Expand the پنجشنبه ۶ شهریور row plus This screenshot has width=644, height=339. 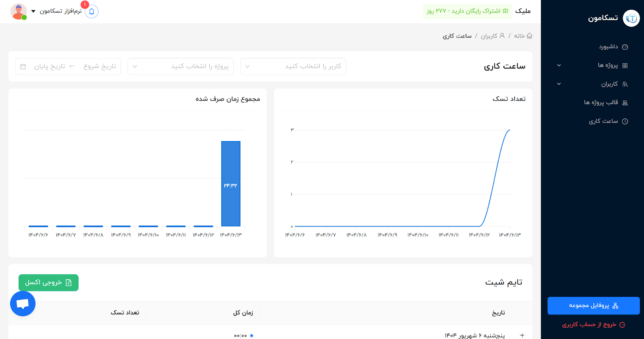pyautogui.click(x=522, y=335)
